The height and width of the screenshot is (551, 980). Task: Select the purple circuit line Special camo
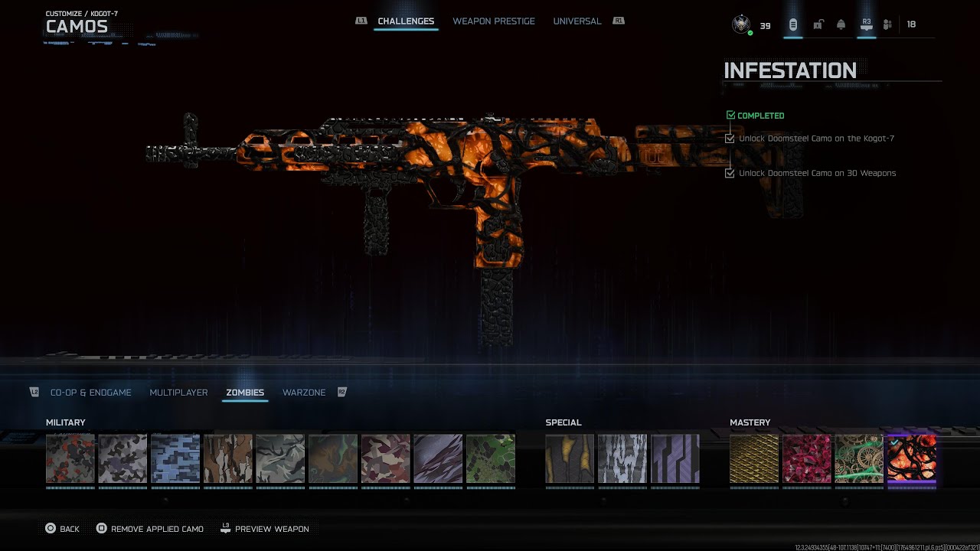coord(675,459)
